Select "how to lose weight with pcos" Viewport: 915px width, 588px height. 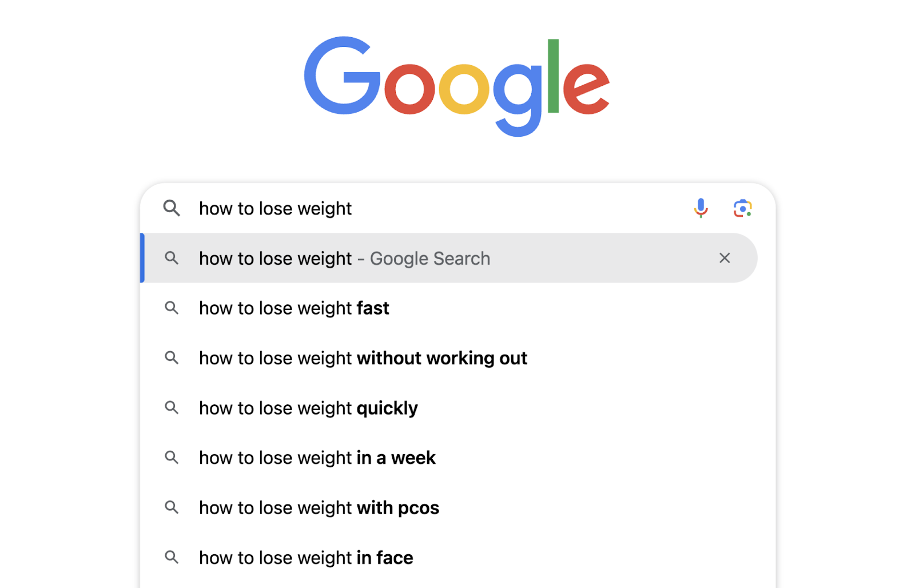pyautogui.click(x=319, y=508)
